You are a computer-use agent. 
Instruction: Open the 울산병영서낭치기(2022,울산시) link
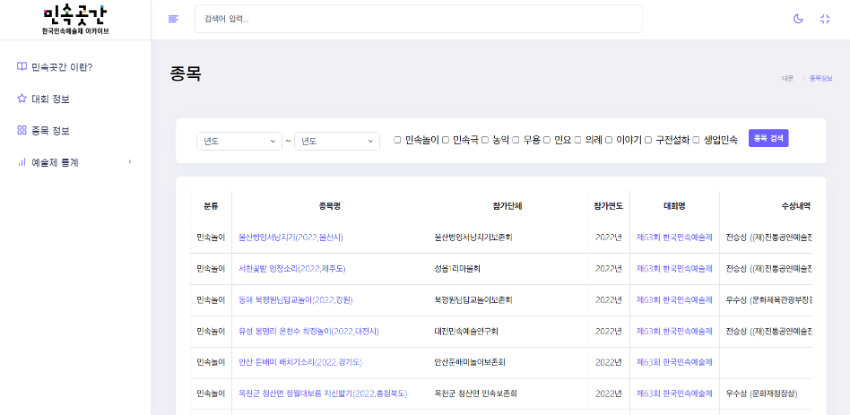point(290,238)
